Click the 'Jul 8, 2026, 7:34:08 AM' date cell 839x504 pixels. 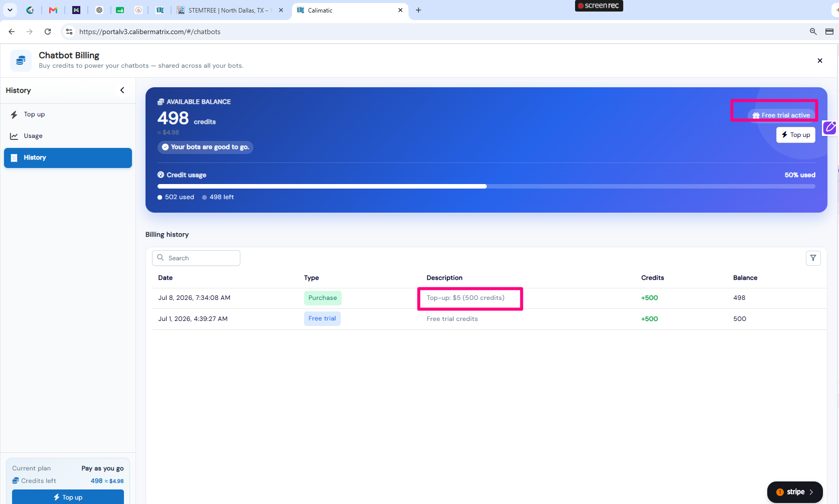click(194, 298)
